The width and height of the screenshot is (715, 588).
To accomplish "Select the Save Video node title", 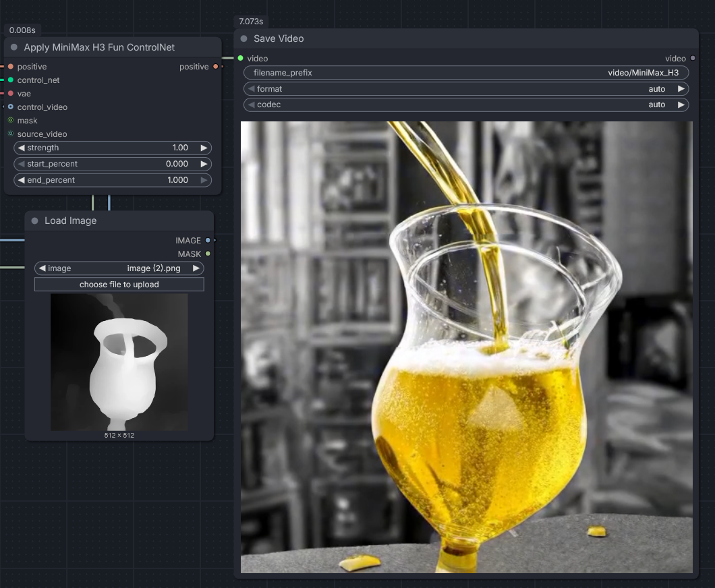I will click(x=279, y=38).
